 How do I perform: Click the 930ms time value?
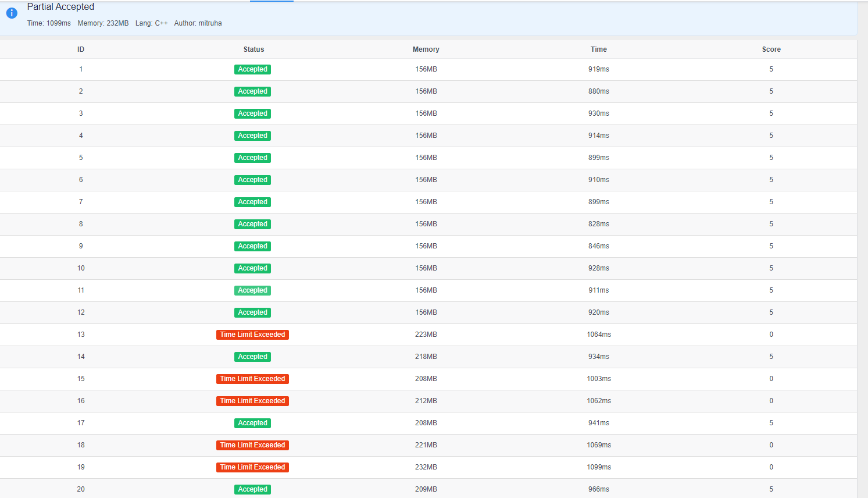pyautogui.click(x=599, y=113)
